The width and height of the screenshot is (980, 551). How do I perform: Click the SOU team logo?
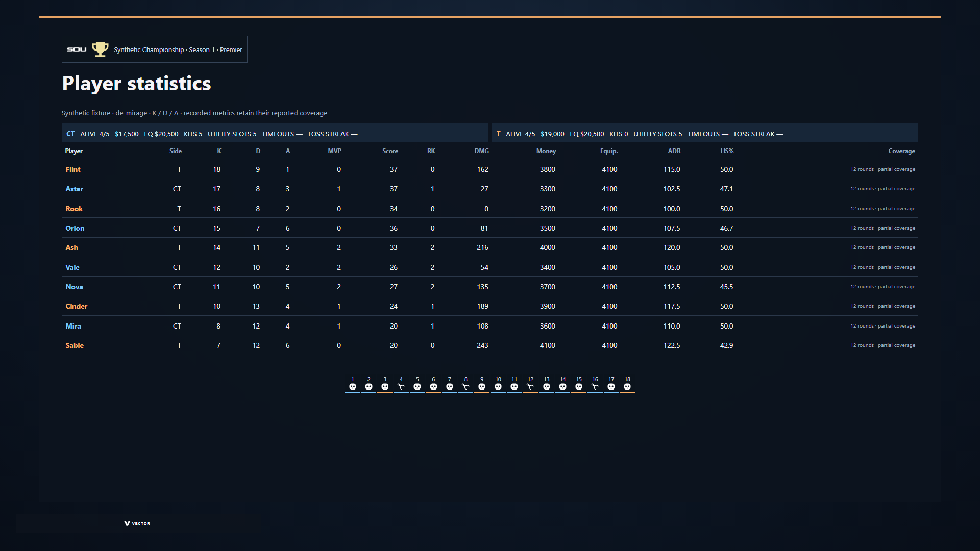coord(77,49)
